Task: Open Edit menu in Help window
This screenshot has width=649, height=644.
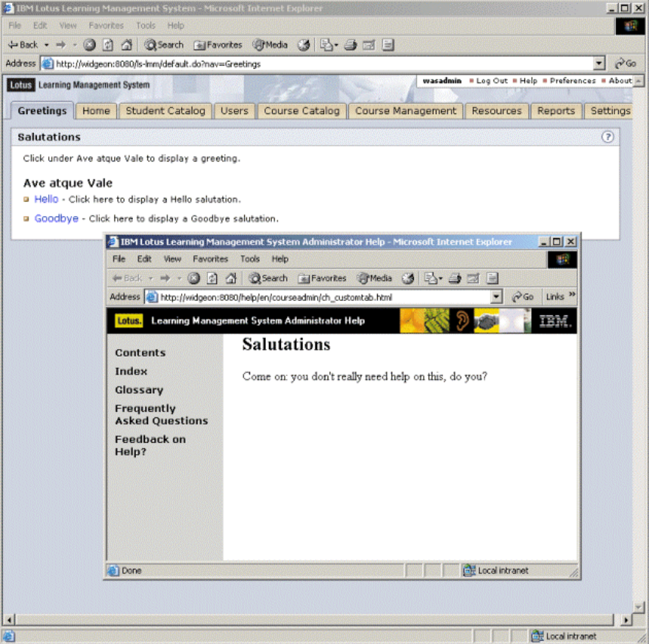Action: 144,259
